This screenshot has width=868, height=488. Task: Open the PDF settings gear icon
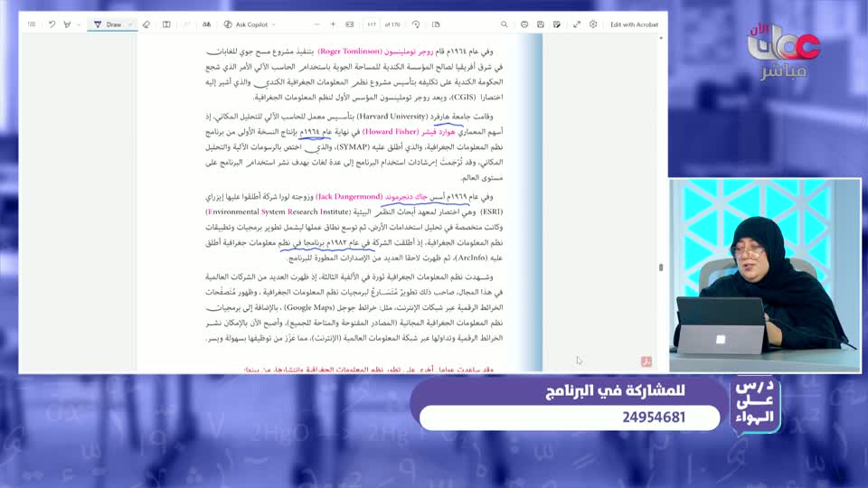point(593,24)
